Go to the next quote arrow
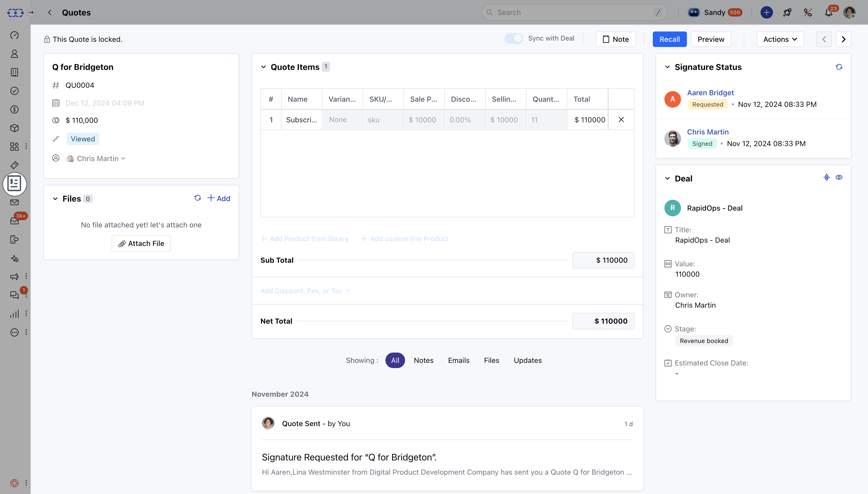The image size is (868, 494). 843,39
